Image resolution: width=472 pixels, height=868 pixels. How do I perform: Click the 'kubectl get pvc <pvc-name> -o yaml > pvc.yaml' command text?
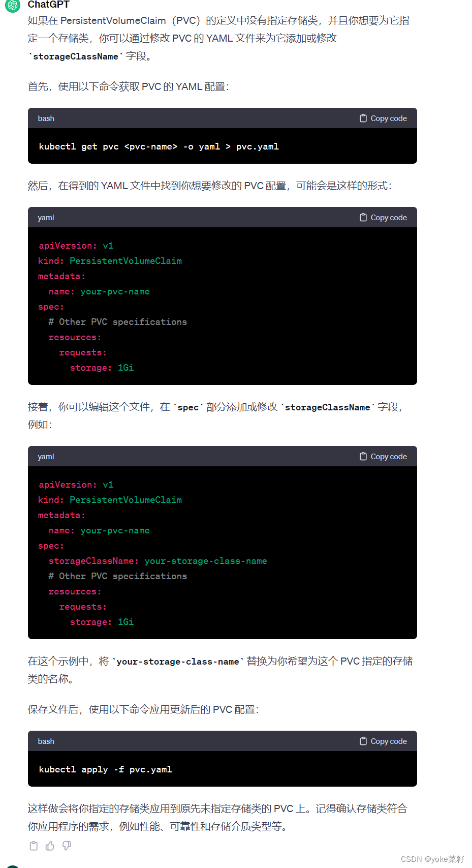pyautogui.click(x=159, y=146)
